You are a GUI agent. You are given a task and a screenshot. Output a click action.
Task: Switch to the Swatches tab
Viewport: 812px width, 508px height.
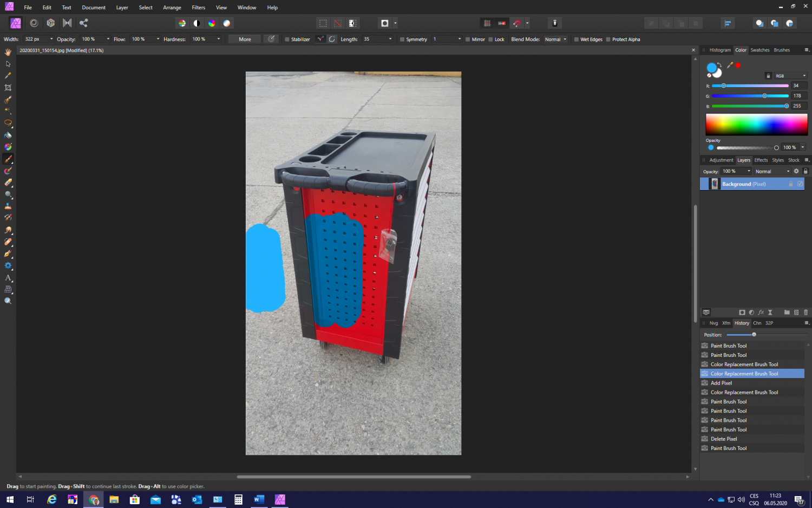(x=760, y=50)
